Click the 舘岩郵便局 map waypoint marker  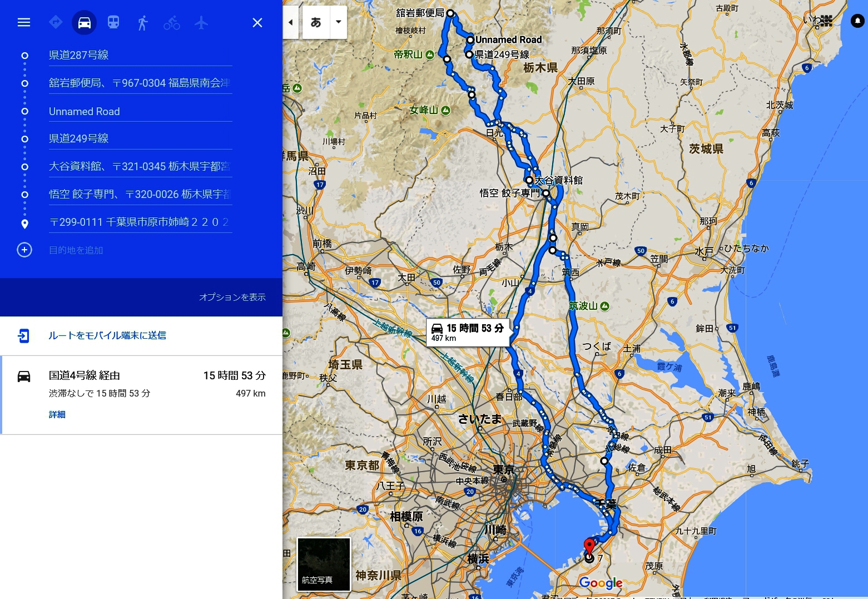(450, 13)
